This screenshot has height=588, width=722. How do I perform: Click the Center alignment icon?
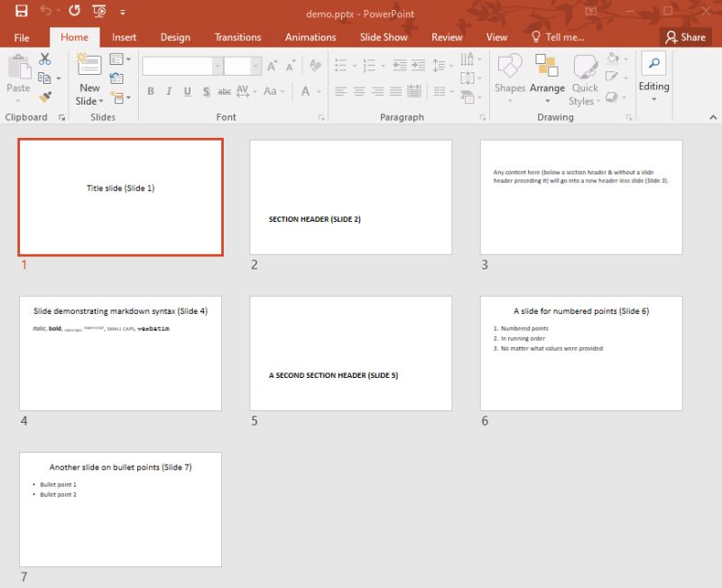click(x=358, y=90)
